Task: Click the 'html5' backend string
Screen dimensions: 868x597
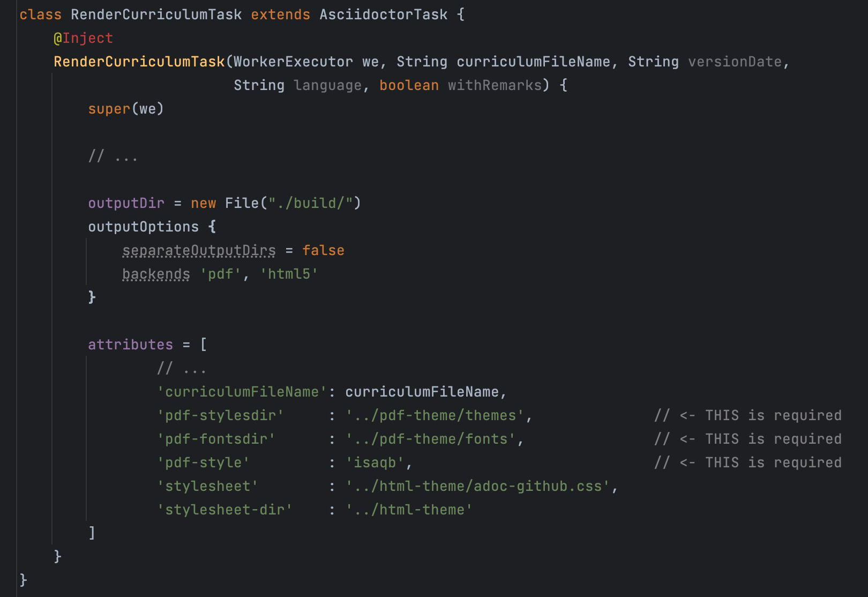Action: [x=289, y=274]
